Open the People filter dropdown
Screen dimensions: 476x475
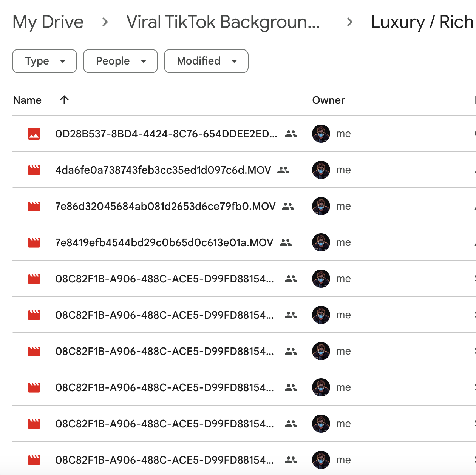[120, 61]
